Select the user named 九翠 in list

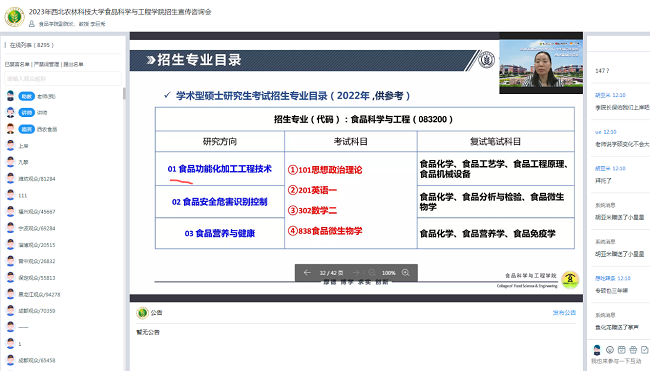(23, 162)
